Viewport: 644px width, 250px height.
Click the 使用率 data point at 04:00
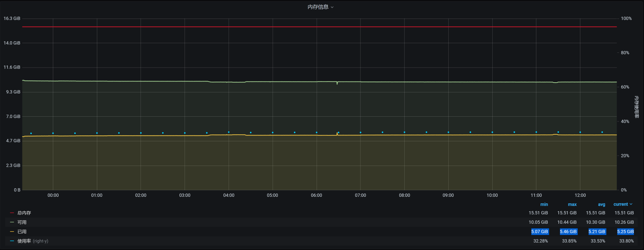[x=229, y=132]
